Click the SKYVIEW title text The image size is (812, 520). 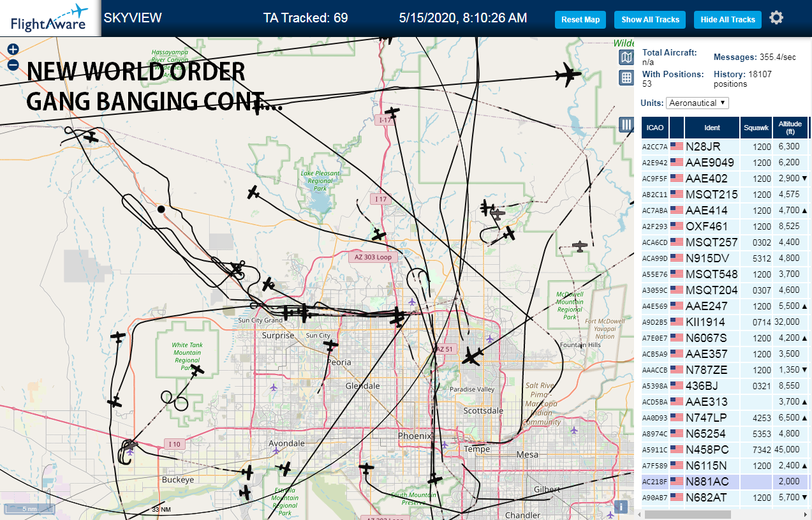tap(133, 18)
